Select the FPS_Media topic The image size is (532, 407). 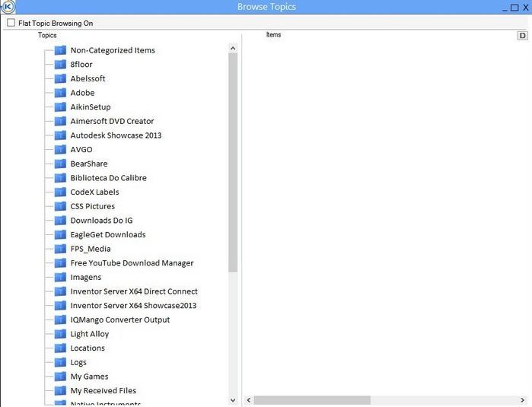[91, 249]
